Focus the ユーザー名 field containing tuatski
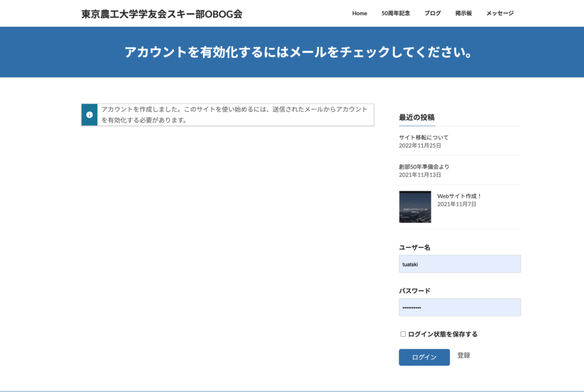The height and width of the screenshot is (392, 584). point(460,264)
